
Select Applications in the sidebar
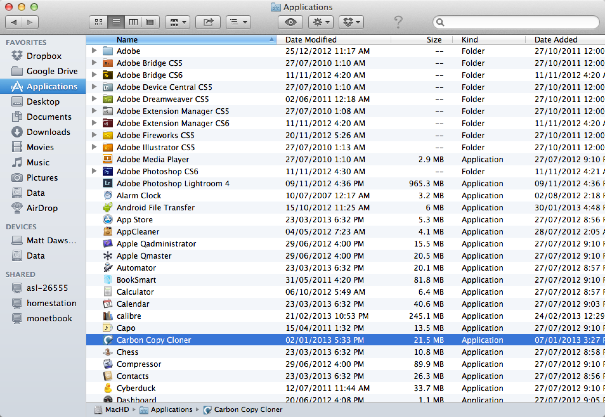coord(43,86)
